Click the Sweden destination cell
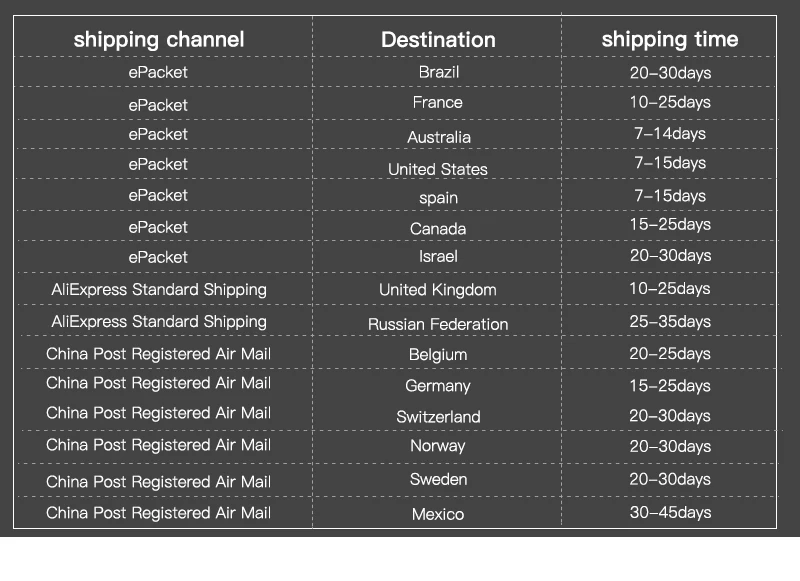 (438, 480)
